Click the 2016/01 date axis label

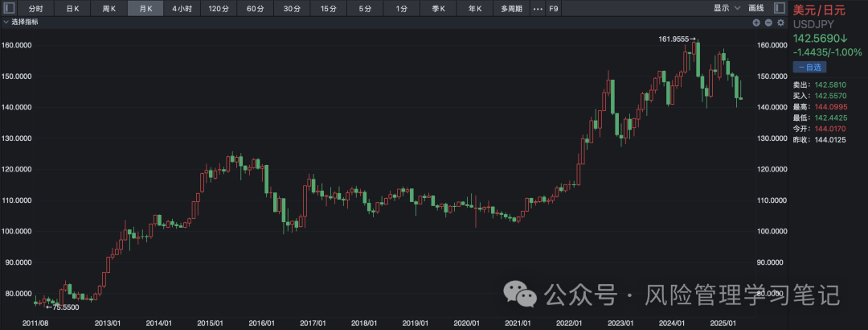[x=261, y=323]
